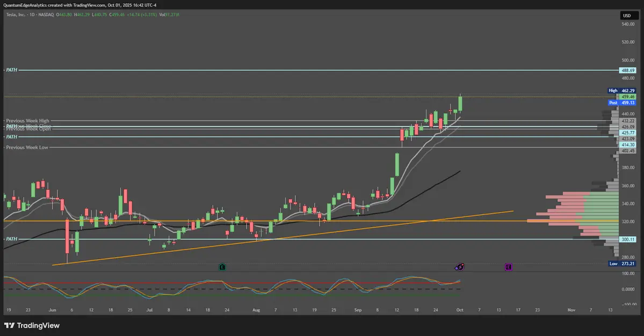Select the Previous Week High label
This screenshot has height=336, width=644.
click(27, 121)
